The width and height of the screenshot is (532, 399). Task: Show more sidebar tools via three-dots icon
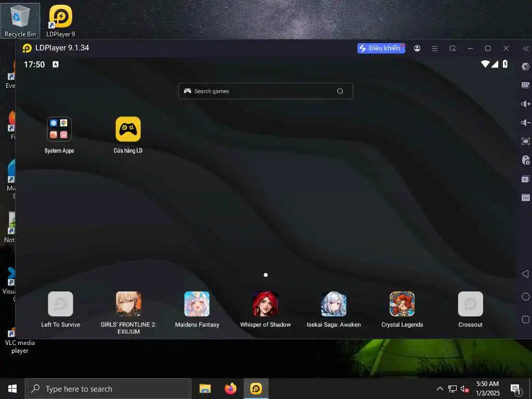pos(525,197)
